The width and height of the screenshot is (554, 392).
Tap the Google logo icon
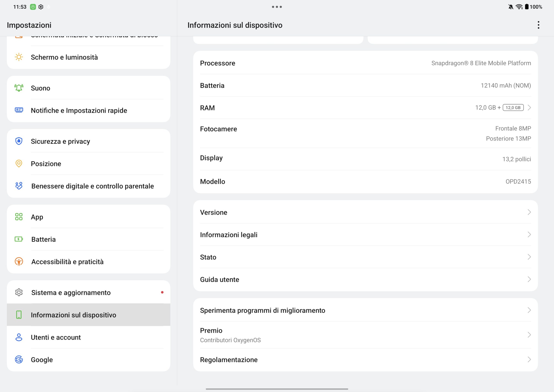click(19, 359)
